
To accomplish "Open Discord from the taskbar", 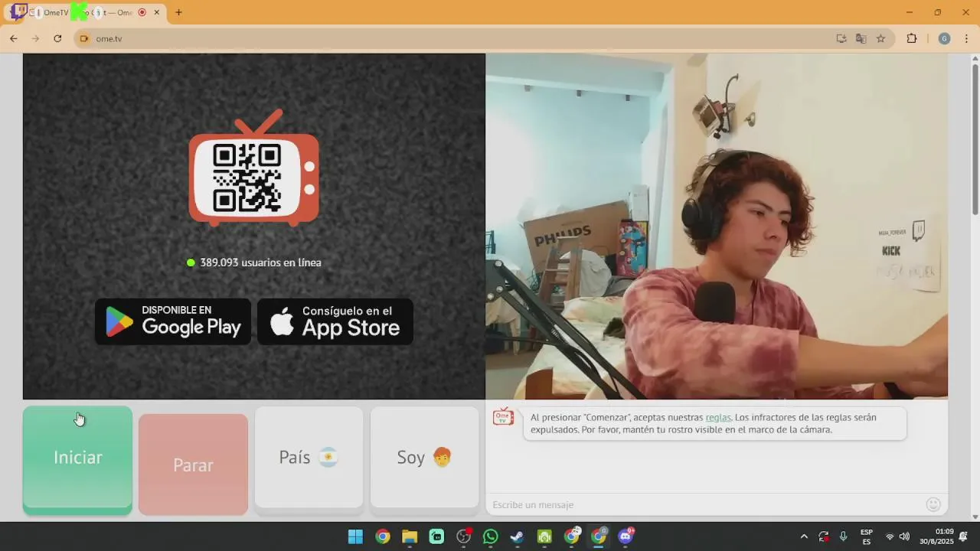I will click(626, 536).
